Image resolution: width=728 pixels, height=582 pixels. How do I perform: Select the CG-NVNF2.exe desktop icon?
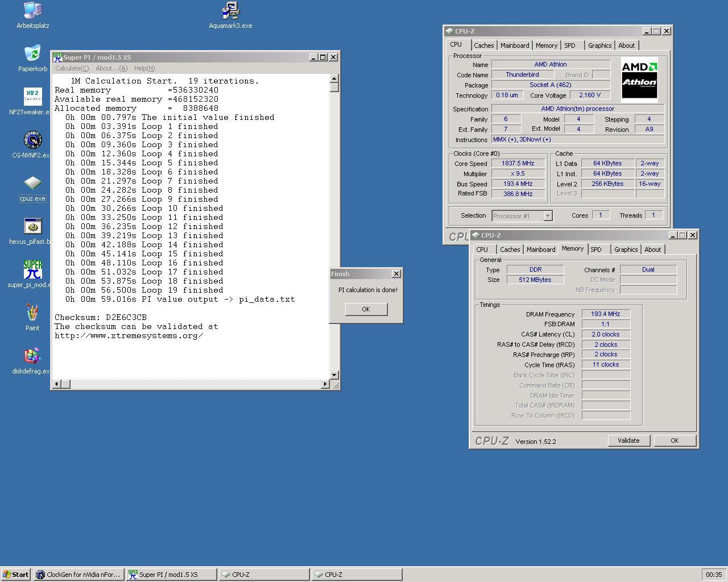pos(32,145)
